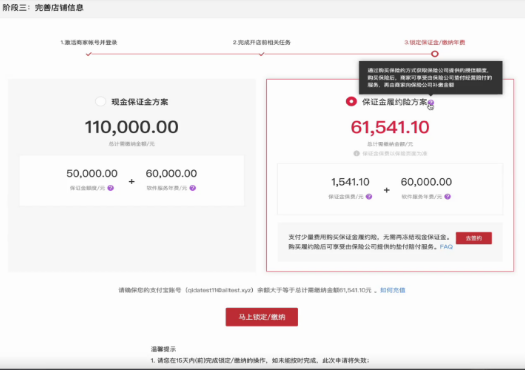Click info icon before 保证金保费以保险页面为准
The height and width of the screenshot is (370, 525).
(x=357, y=153)
